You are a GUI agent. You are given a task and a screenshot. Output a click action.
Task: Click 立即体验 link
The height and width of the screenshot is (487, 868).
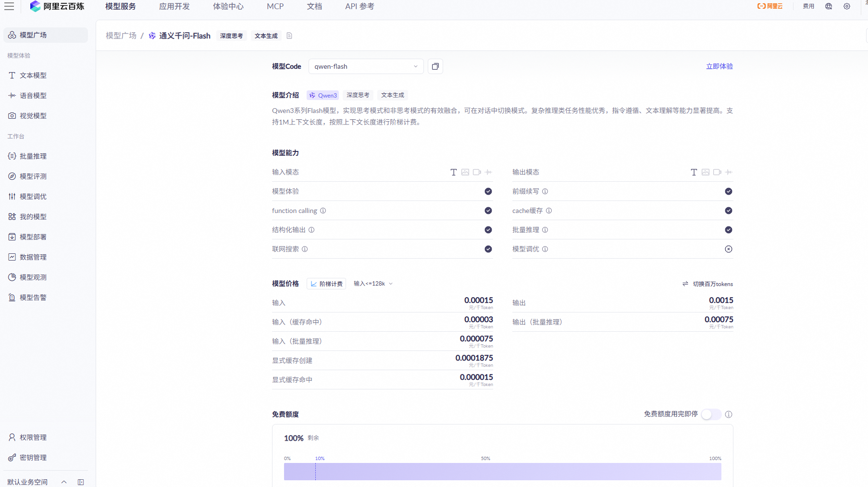(x=719, y=66)
